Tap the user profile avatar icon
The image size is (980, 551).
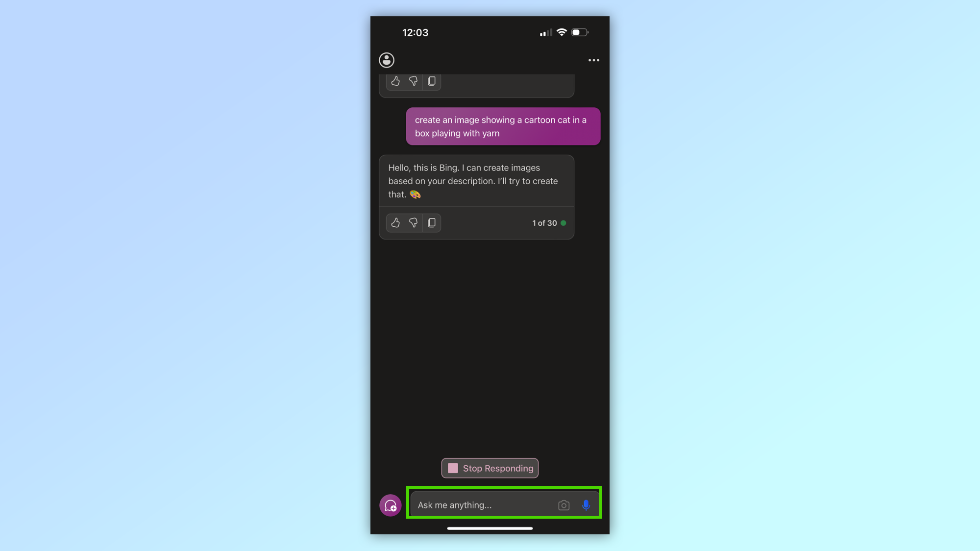pos(387,60)
